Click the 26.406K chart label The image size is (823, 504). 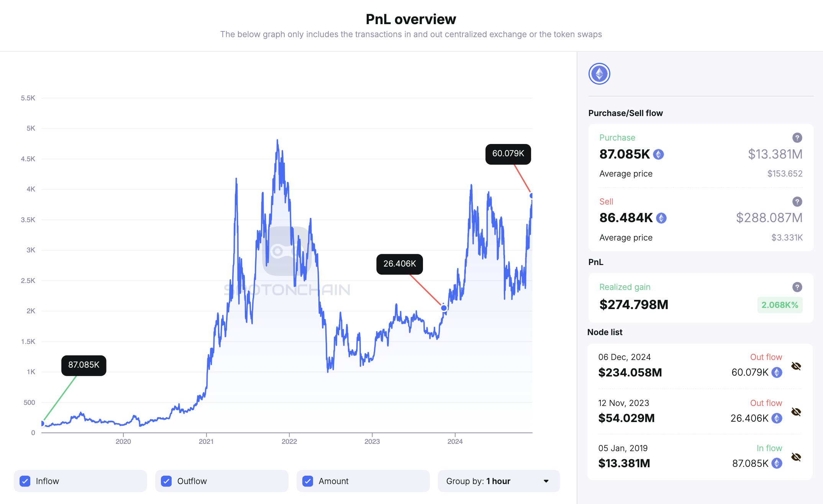click(x=399, y=264)
